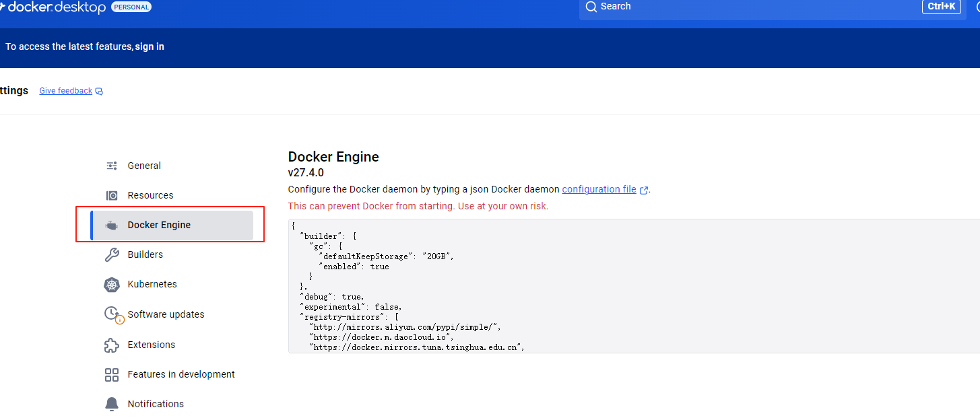Viewport: 980px width, 418px height.
Task: Click the sign in link
Action: pos(150,46)
